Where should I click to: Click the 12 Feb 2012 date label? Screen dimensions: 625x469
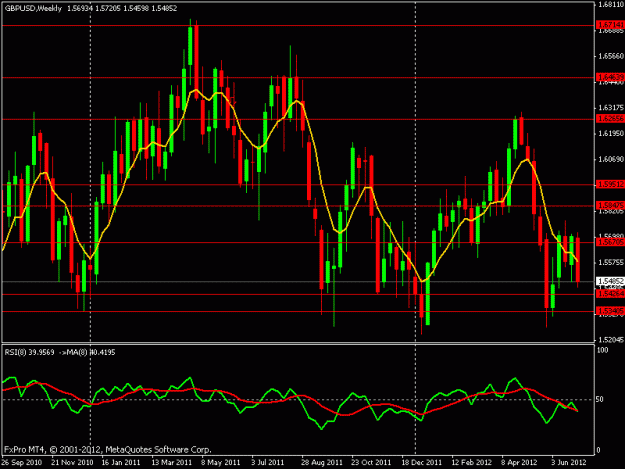tap(472, 463)
